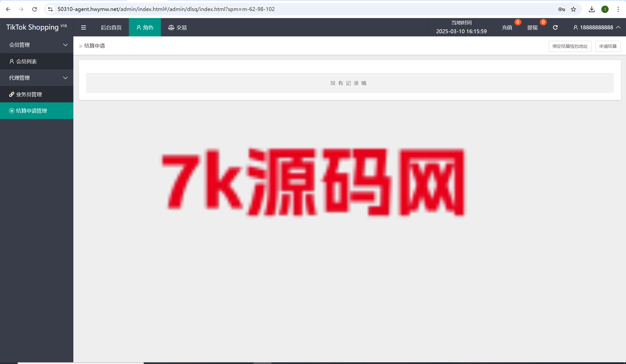
Task: Open the saved passwords key icon
Action: click(x=561, y=10)
